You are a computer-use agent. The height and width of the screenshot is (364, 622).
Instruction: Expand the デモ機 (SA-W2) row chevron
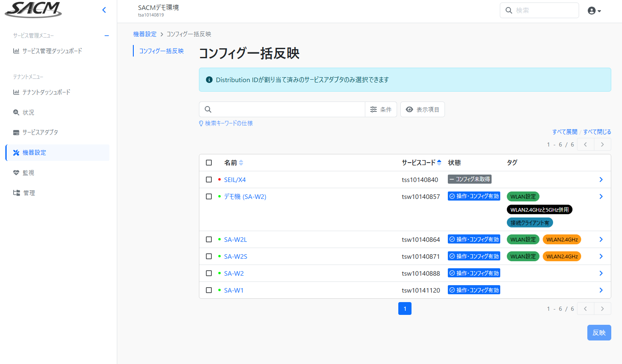pyautogui.click(x=601, y=196)
